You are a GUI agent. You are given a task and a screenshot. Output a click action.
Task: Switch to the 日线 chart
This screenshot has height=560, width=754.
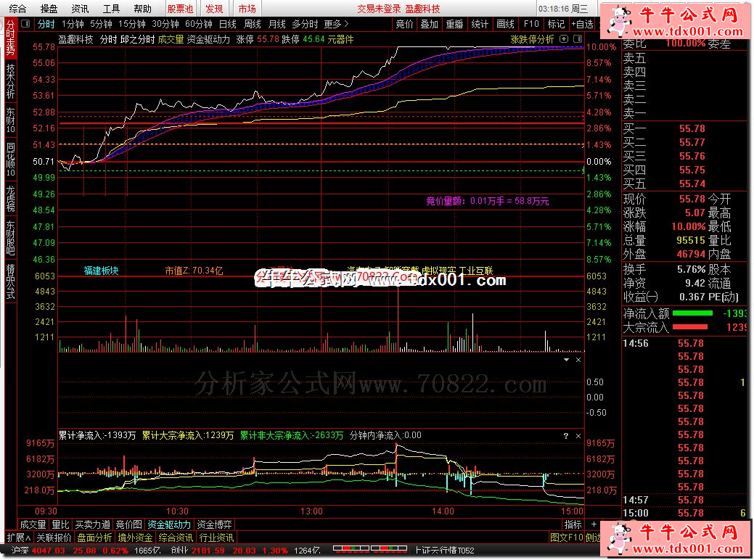coord(227,23)
